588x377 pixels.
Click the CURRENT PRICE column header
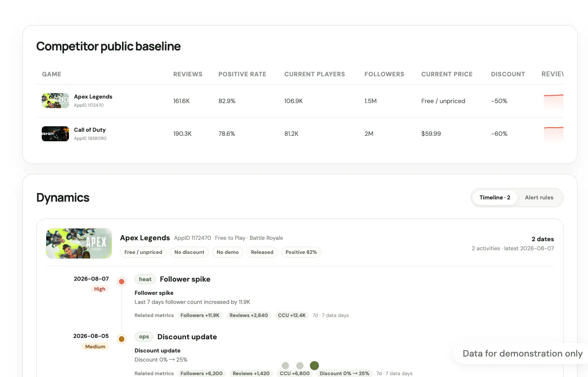447,74
